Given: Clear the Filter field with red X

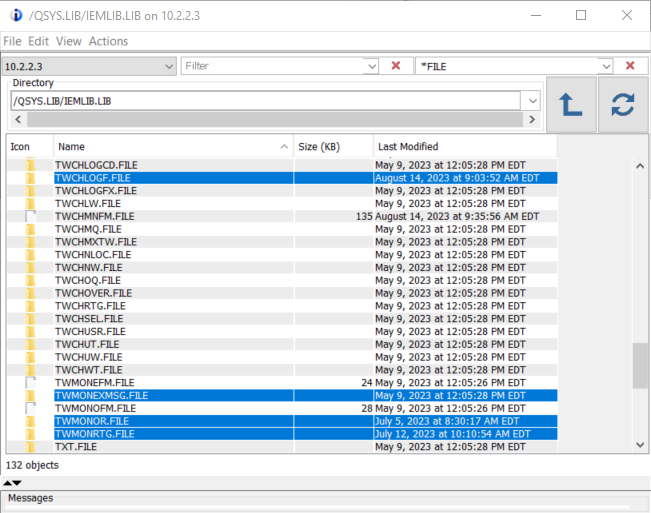Looking at the screenshot, I should tap(396, 66).
